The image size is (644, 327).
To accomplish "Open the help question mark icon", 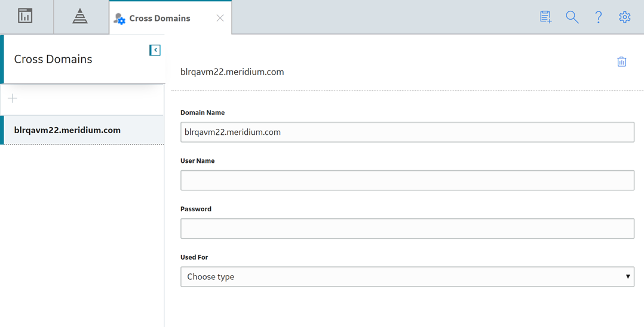I will (599, 17).
